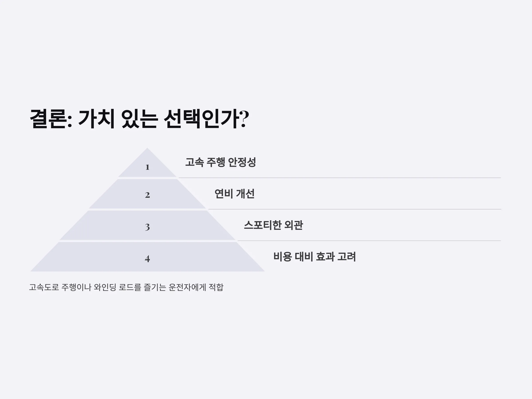Viewport: 532px width, 399px height.
Task: Click the question mark in the title
Action: (244, 119)
